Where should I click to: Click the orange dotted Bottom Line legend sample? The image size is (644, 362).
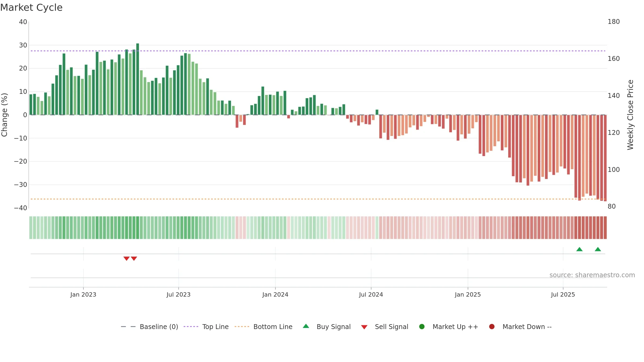click(x=242, y=327)
